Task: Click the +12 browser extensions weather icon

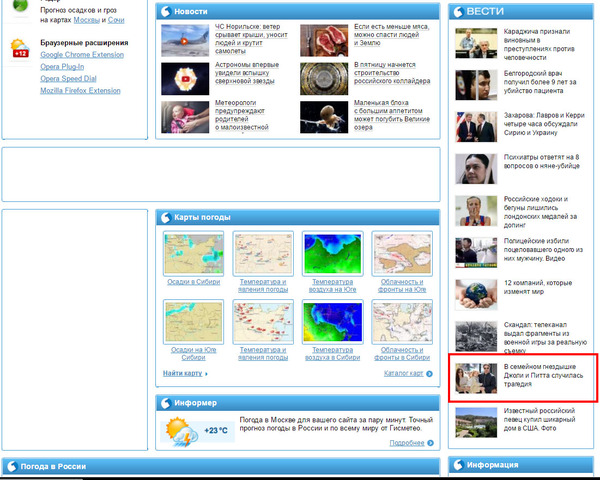Action: [x=20, y=48]
